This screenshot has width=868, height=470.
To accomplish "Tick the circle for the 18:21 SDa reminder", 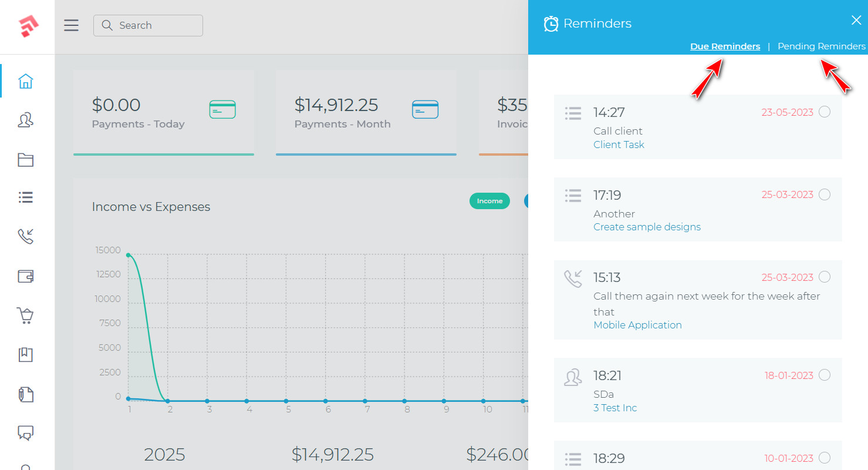I will tap(825, 375).
